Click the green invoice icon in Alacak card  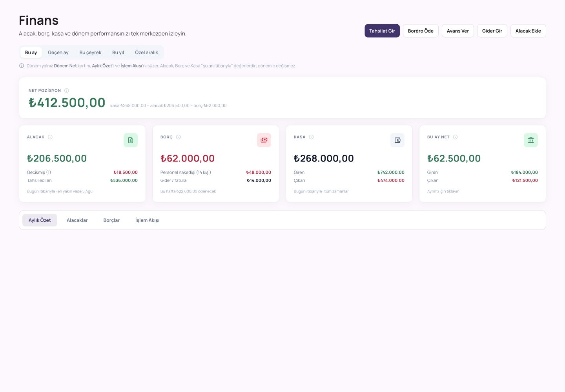(131, 140)
